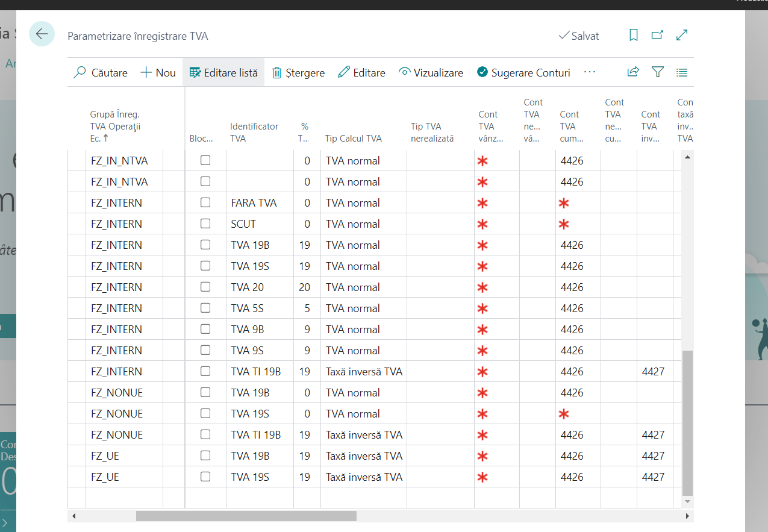Open the ellipsis for more actions

(589, 72)
